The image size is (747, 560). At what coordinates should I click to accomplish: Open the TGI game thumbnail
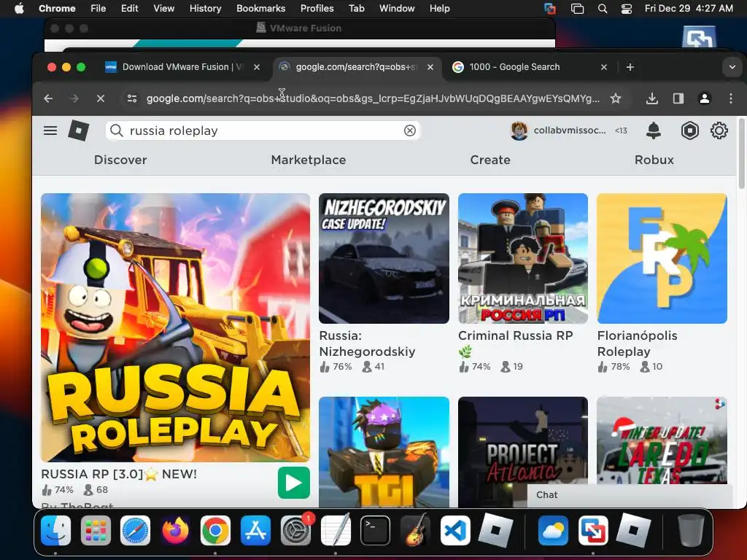[x=384, y=452]
